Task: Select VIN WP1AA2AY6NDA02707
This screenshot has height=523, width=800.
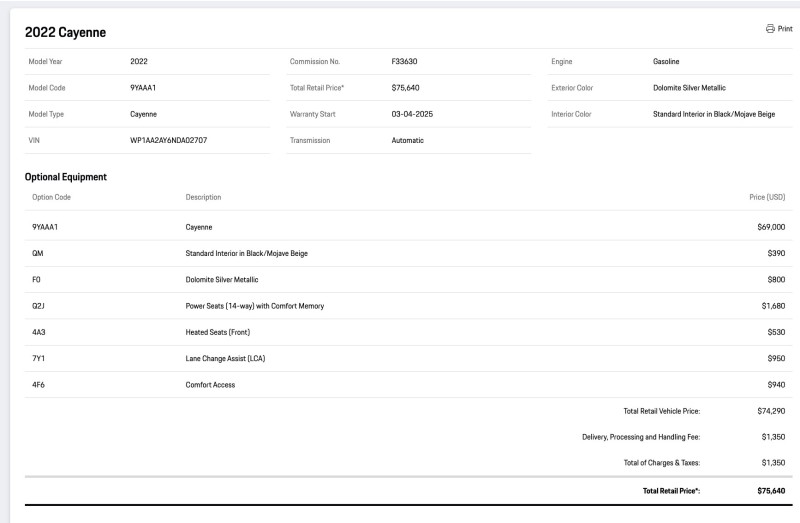Action: coord(168,140)
